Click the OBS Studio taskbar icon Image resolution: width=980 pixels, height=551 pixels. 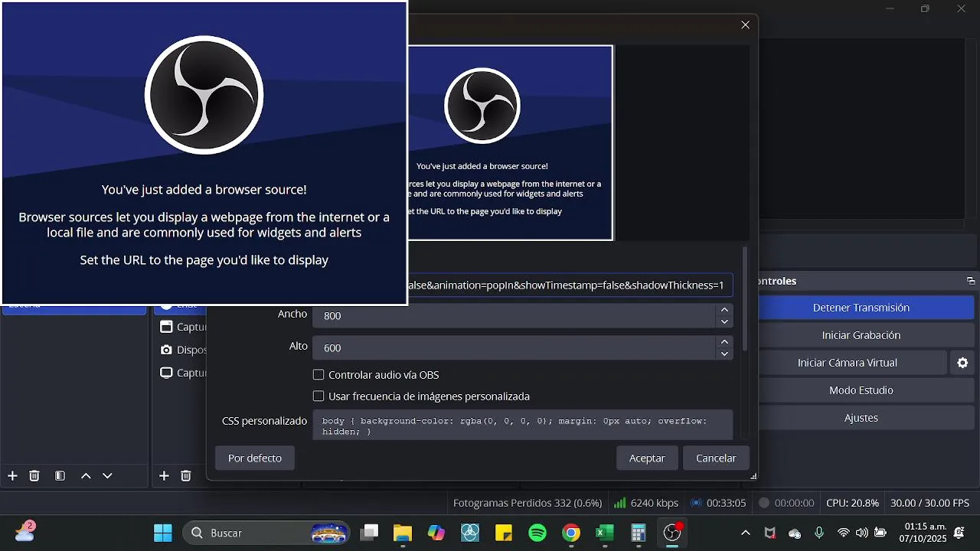click(x=672, y=533)
